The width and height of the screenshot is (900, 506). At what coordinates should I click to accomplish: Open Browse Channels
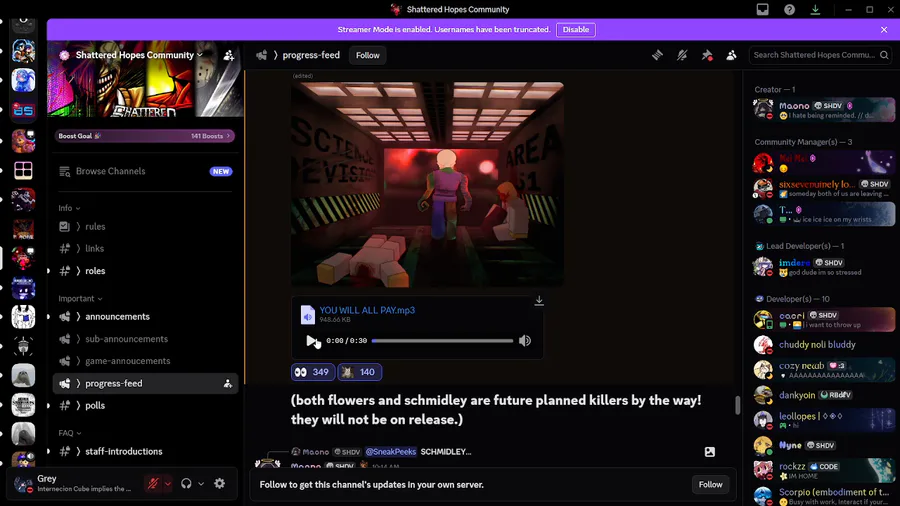point(145,171)
